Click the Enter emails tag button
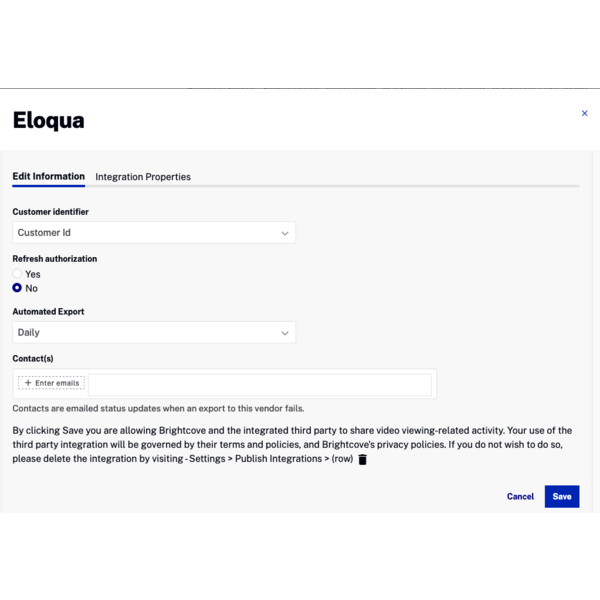Image resolution: width=600 pixels, height=600 pixels. (52, 383)
